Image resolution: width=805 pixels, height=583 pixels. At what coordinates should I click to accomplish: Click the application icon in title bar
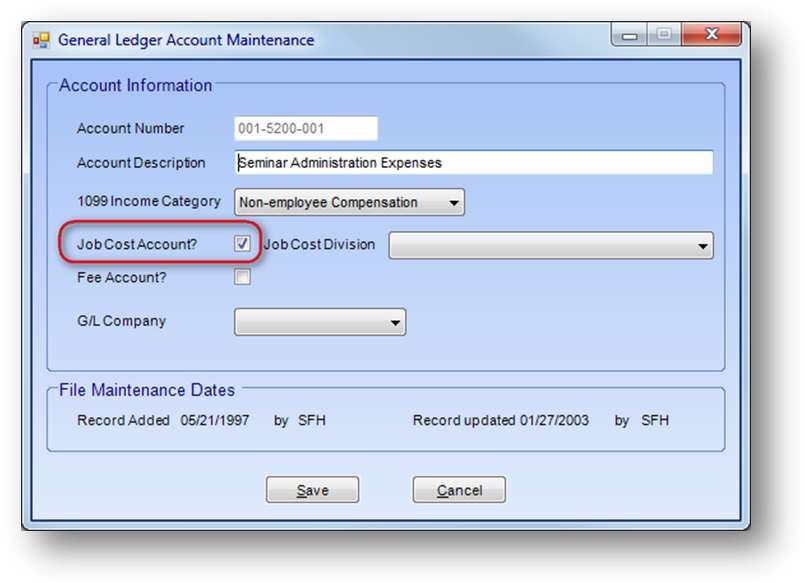(41, 41)
